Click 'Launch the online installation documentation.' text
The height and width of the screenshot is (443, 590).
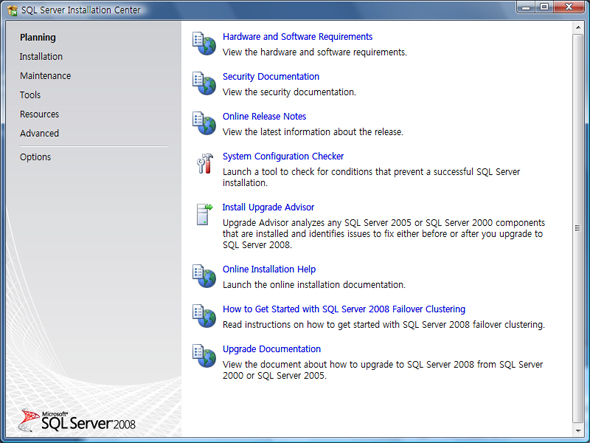314,285
